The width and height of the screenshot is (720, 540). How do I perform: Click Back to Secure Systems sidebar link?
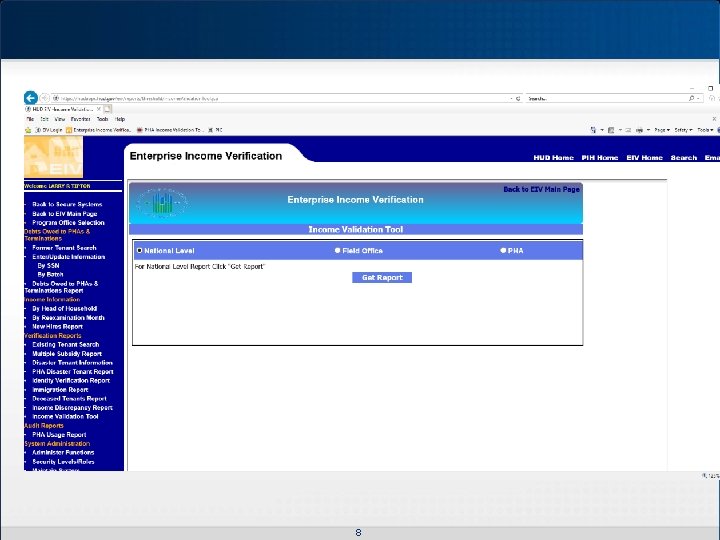[67, 204]
